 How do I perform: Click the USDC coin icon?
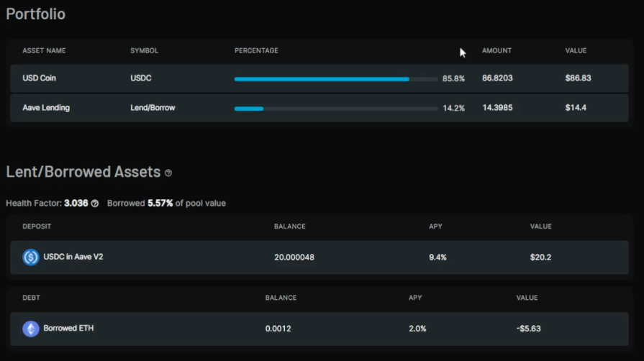[x=31, y=257]
